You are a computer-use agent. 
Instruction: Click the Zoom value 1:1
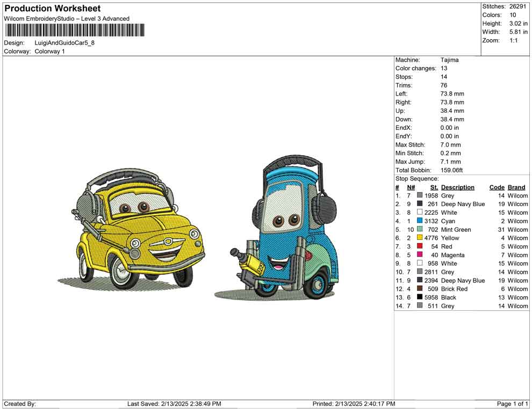point(513,40)
